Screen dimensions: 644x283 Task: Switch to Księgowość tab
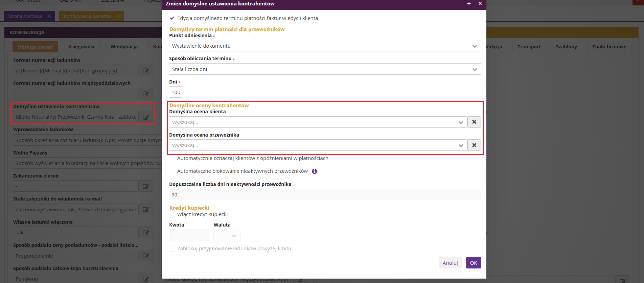(x=82, y=47)
